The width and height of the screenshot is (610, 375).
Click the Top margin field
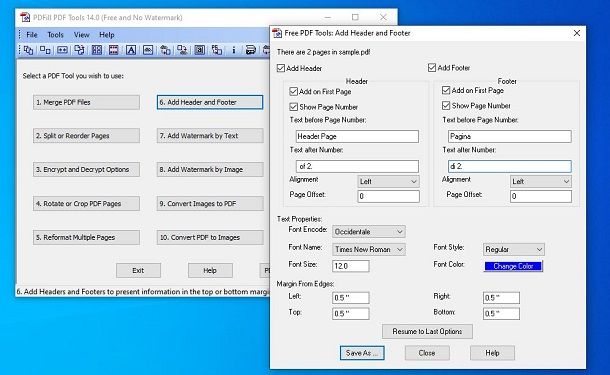tap(351, 314)
